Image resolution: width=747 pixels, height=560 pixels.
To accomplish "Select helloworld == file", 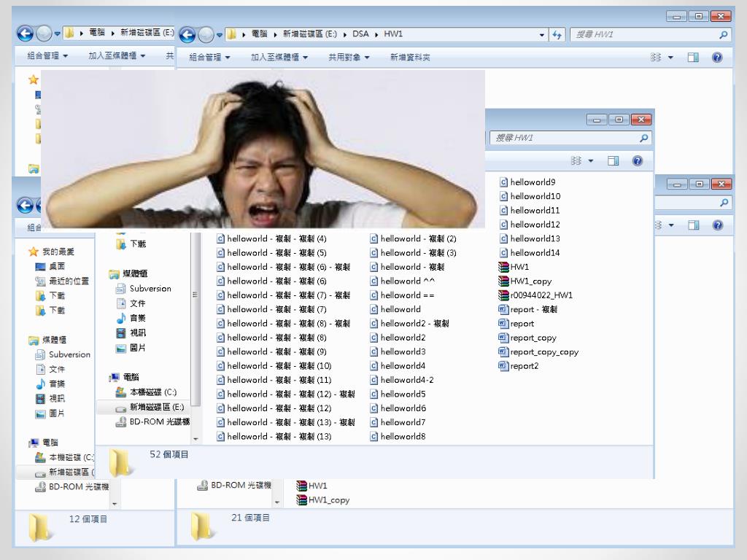I will point(403,295).
